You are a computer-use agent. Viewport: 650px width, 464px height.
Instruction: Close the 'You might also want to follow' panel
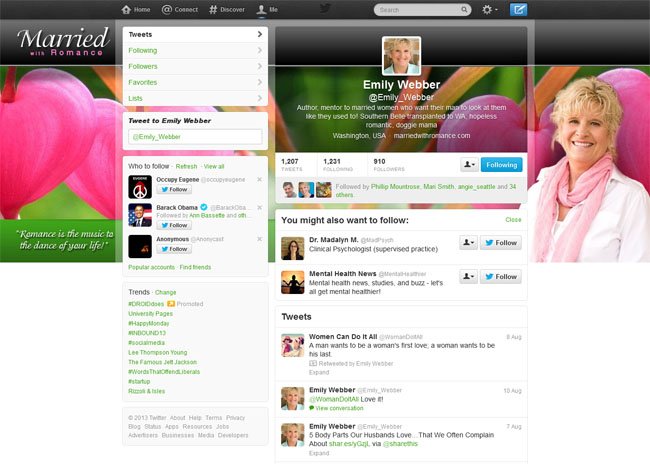coord(513,220)
